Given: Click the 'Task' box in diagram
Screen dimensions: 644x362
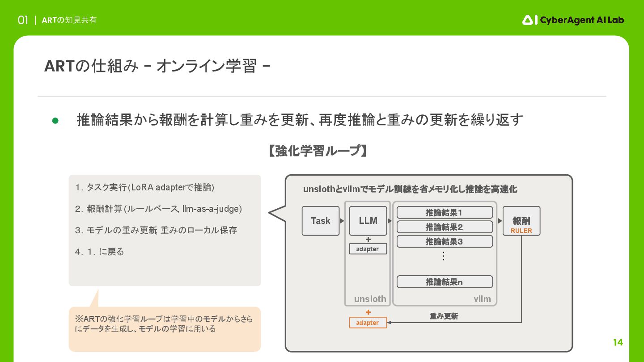Looking at the screenshot, I should click(321, 221).
